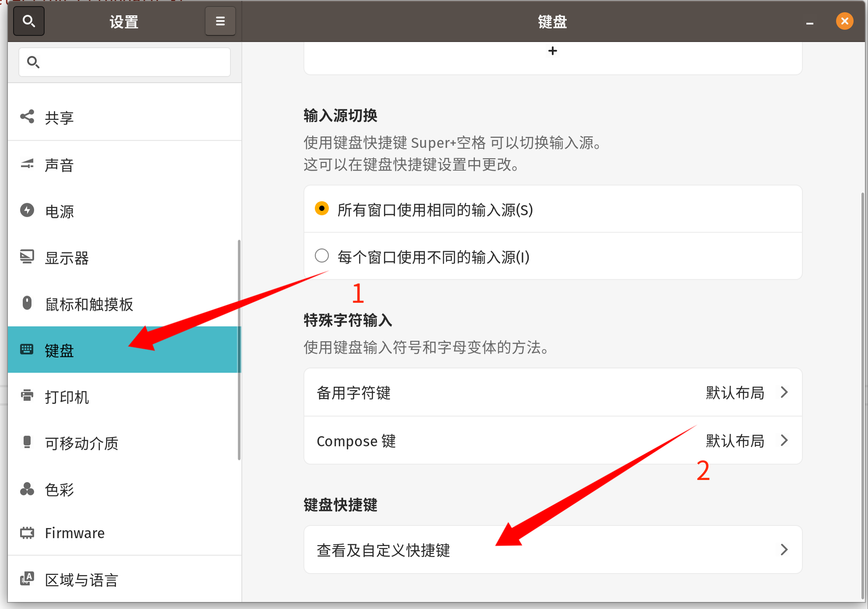This screenshot has height=609, width=868.
Task: Focus the sidebar search input field
Action: [125, 62]
